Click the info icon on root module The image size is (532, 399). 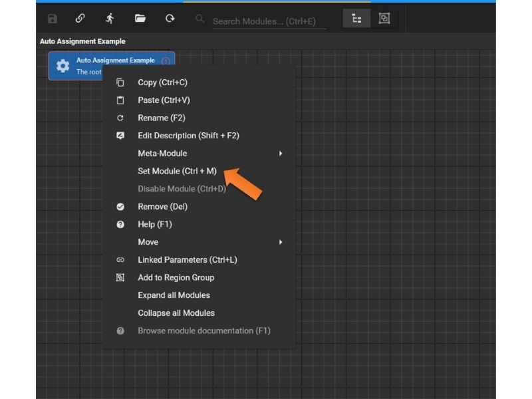(x=166, y=61)
